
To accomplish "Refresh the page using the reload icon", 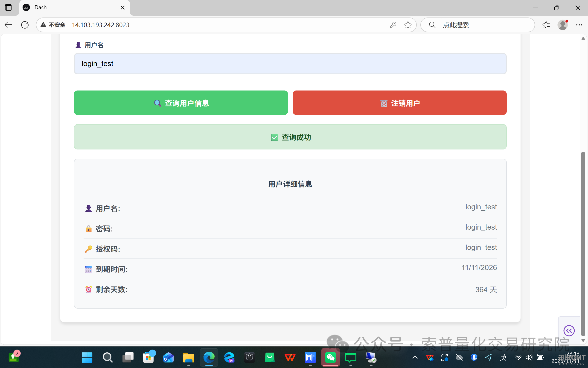I will pos(25,25).
